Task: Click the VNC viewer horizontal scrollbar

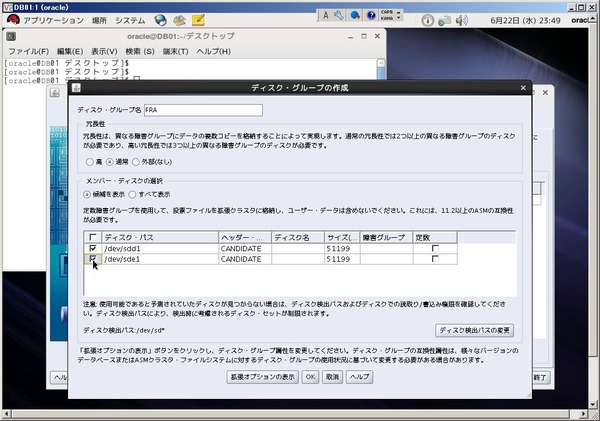Action: coord(291,414)
